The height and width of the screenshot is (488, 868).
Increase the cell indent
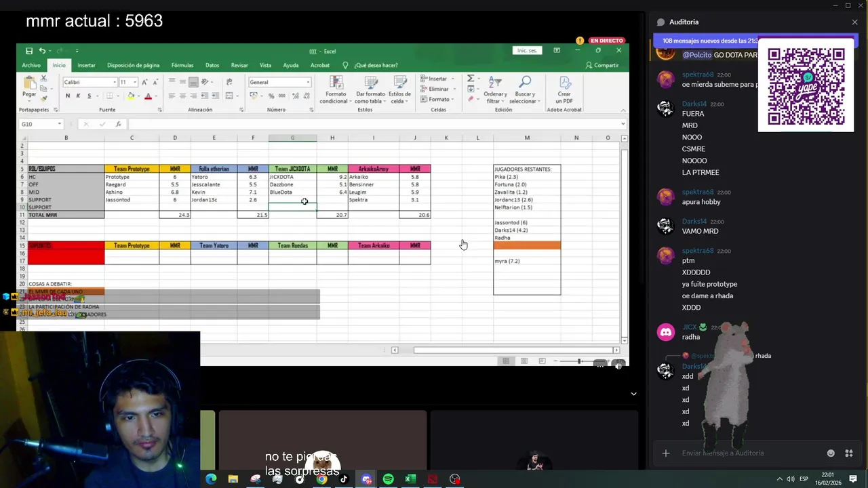(x=216, y=96)
